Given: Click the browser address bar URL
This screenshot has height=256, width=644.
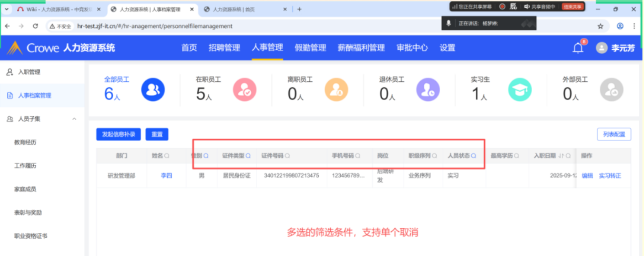Looking at the screenshot, I should point(155,26).
